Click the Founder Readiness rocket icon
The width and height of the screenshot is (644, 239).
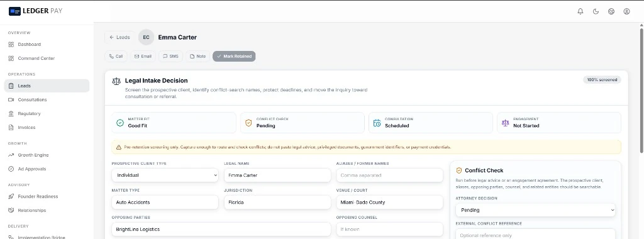(11, 196)
